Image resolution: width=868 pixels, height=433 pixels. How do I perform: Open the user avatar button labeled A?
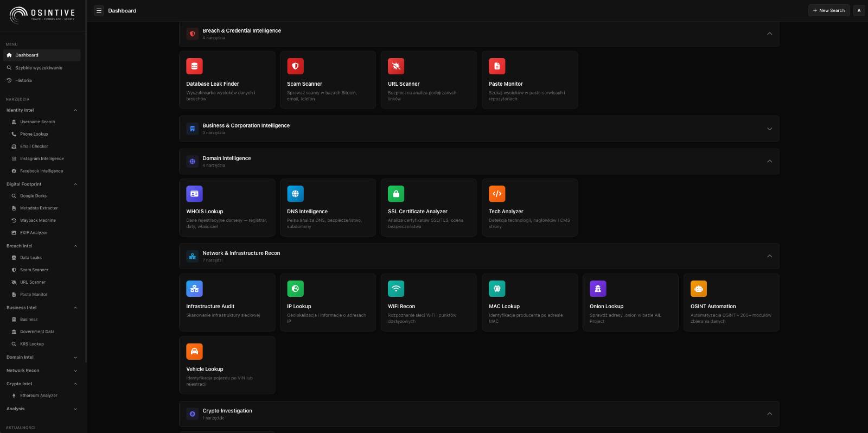[x=859, y=10]
